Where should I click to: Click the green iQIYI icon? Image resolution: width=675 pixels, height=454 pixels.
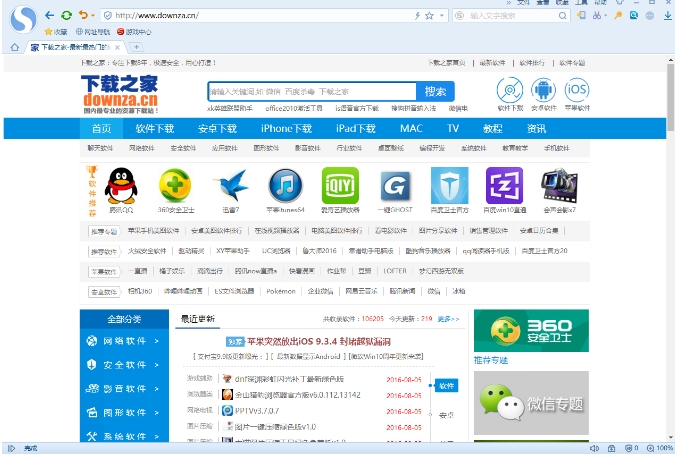click(x=340, y=185)
